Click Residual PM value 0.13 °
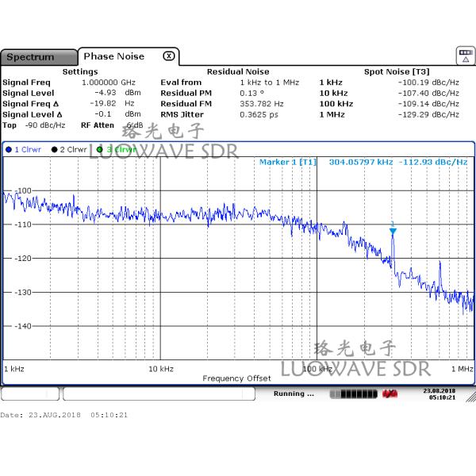 tap(251, 93)
